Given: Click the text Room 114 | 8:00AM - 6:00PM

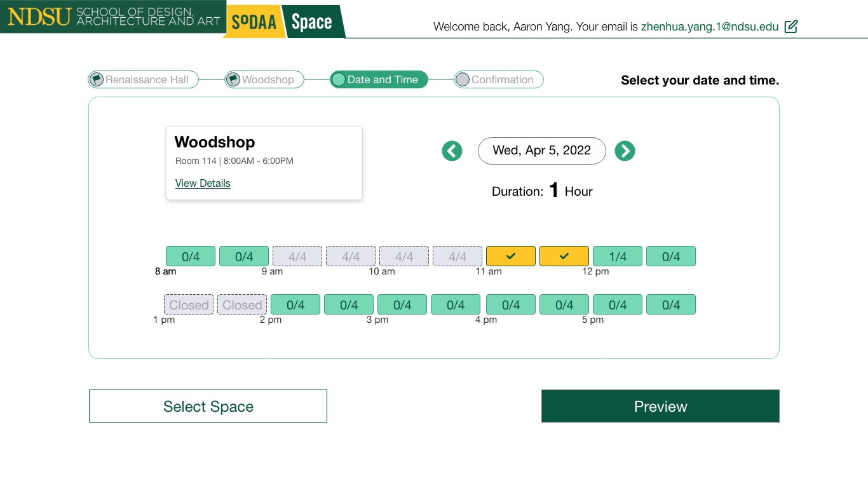Looking at the screenshot, I should [x=234, y=161].
